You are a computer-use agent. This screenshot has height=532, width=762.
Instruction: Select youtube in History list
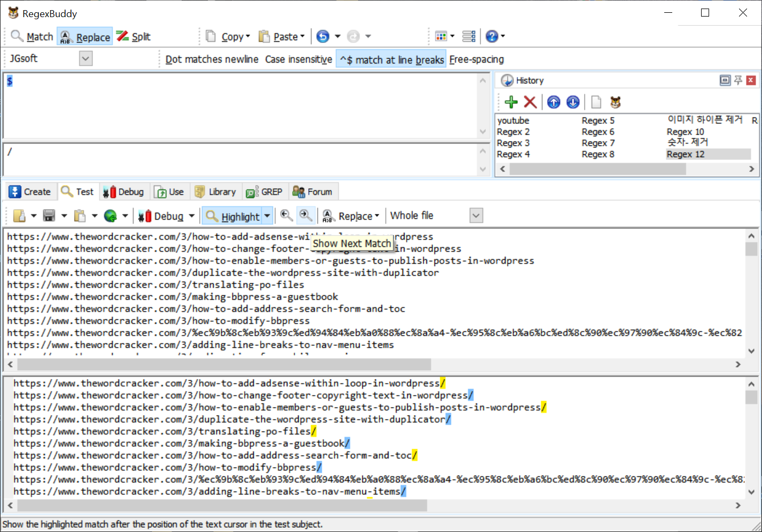(513, 121)
